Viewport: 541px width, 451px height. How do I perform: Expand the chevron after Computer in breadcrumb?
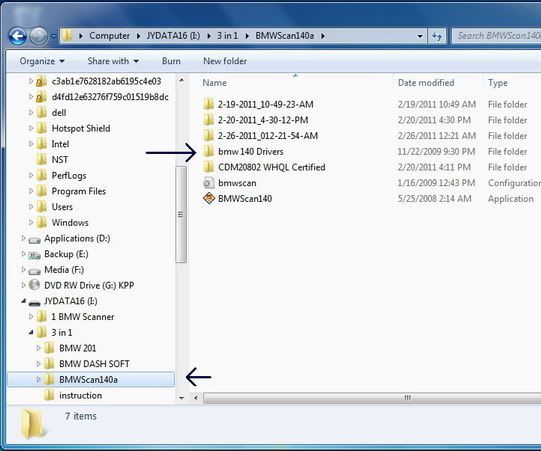click(138, 36)
